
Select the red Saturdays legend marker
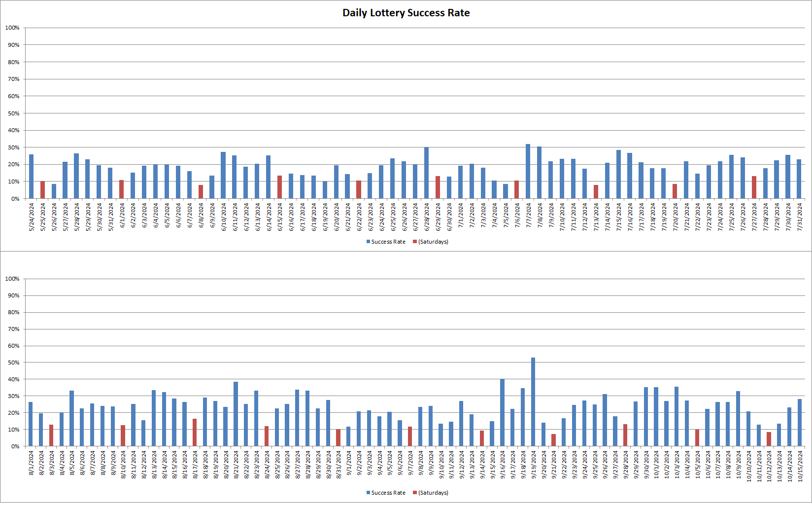[414, 242]
